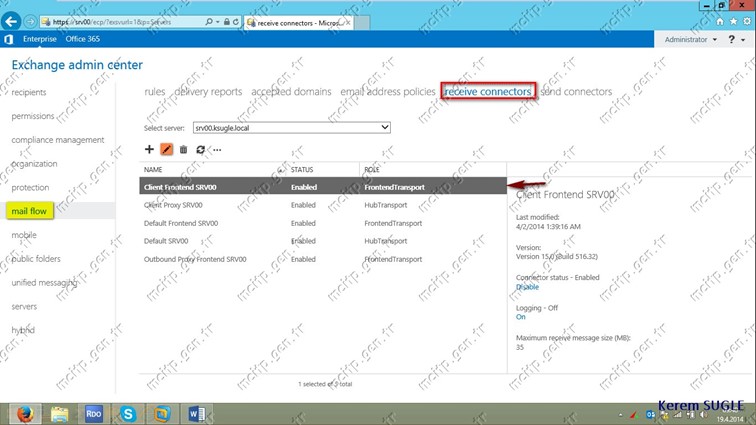
Task: Open Word from the taskbar
Action: [197, 414]
